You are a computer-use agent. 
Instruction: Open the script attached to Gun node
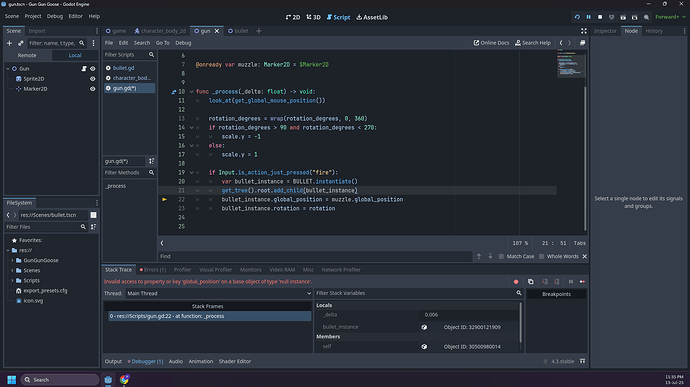[84, 69]
